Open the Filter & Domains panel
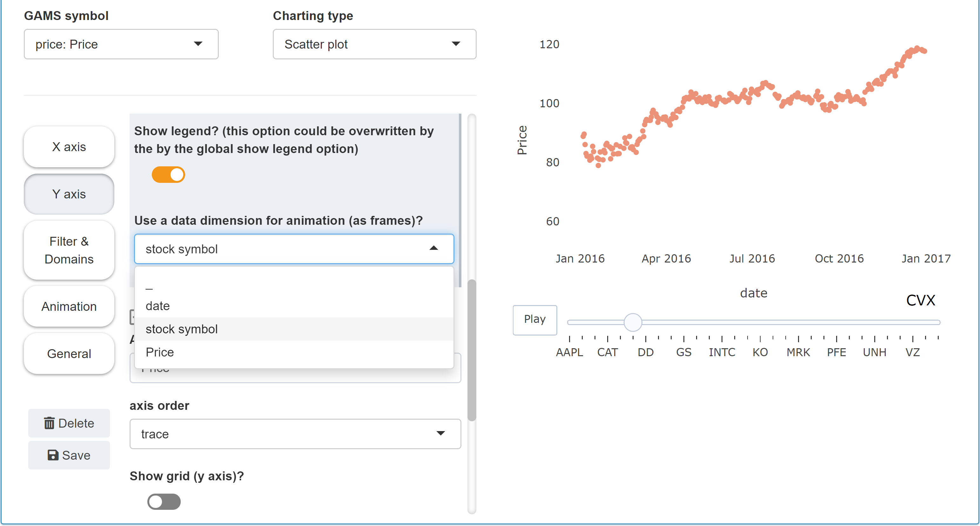The width and height of the screenshot is (980, 526). tap(69, 250)
